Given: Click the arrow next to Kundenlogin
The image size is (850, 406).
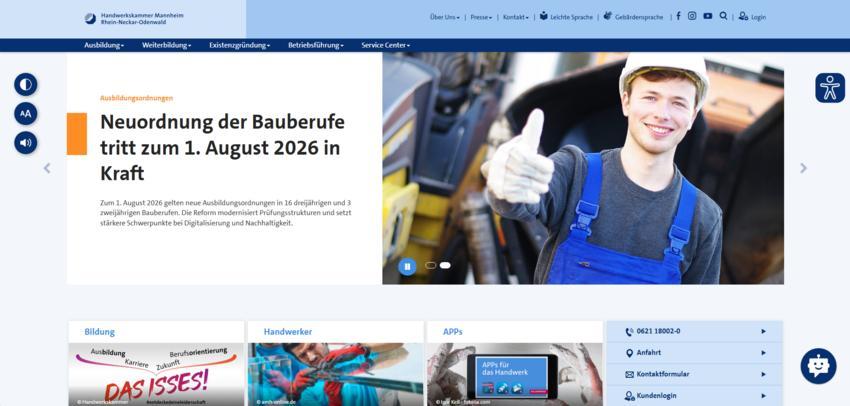Looking at the screenshot, I should point(763,396).
